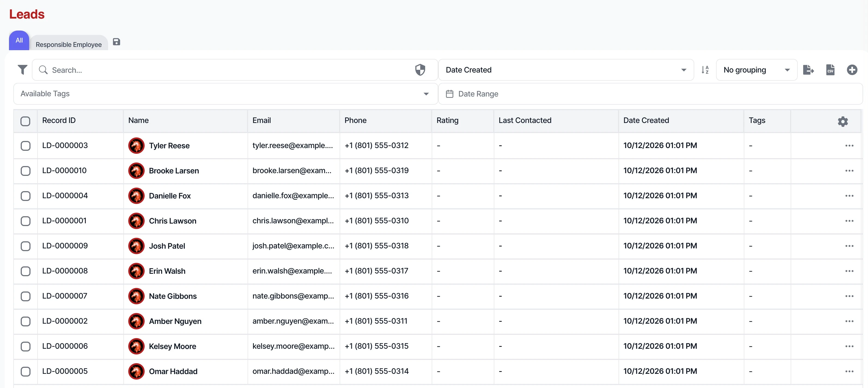Viewport: 868px width, 388px height.
Task: Sort by Record ID column header
Action: [x=59, y=121]
